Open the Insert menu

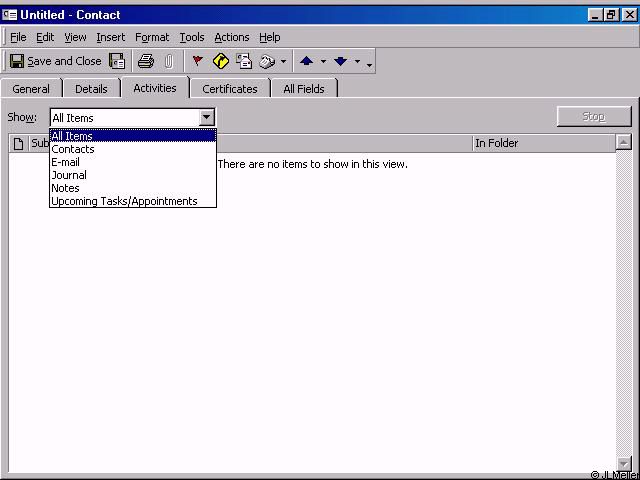click(x=111, y=37)
